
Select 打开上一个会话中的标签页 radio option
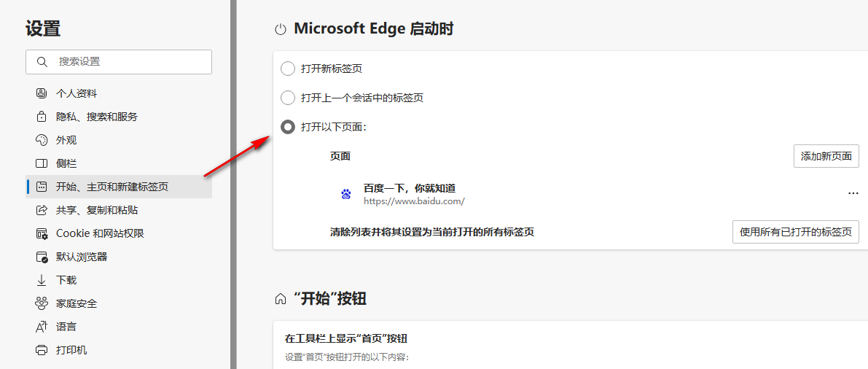pos(288,98)
